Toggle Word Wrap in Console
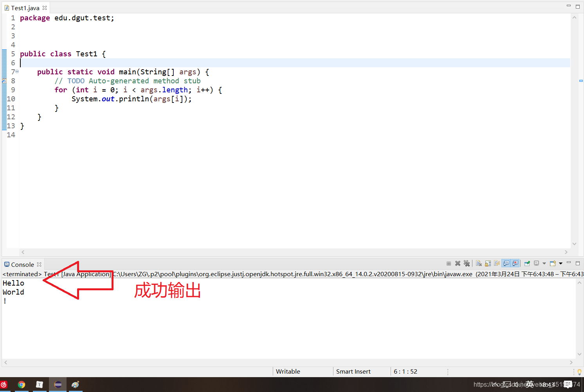 coord(497,264)
